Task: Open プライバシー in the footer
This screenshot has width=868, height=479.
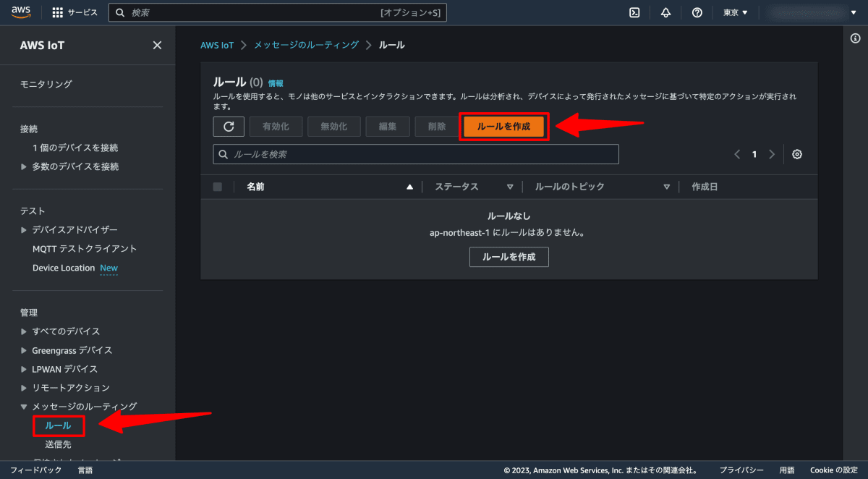Action: (741, 470)
